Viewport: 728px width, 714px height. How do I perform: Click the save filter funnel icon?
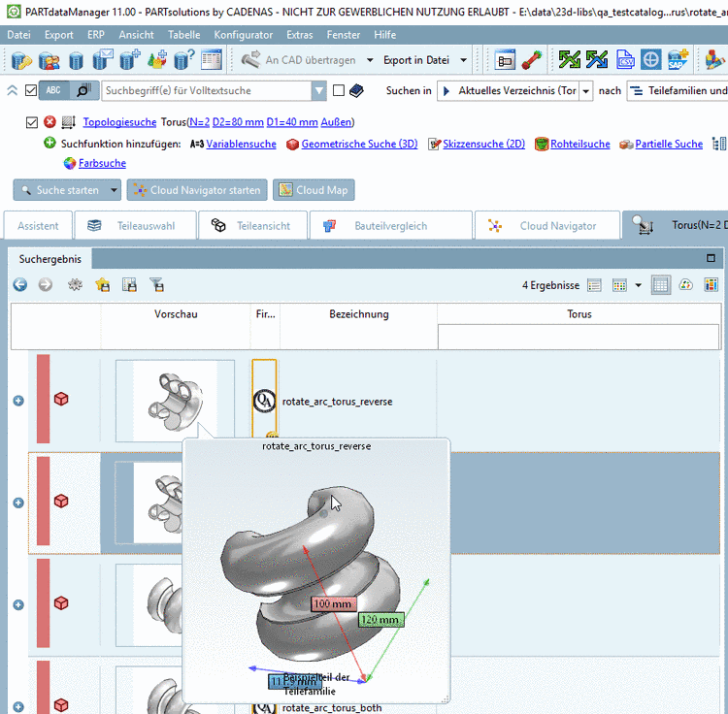156,285
